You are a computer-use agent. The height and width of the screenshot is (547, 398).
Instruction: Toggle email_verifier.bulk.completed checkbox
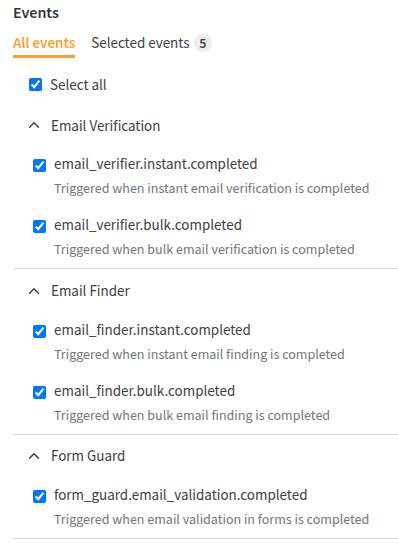pos(39,226)
